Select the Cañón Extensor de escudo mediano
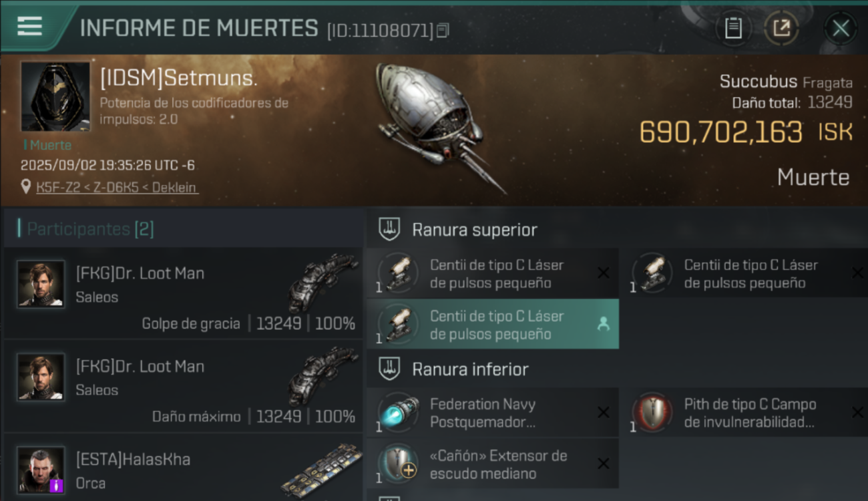Viewport: 868px width, 501px height. click(x=493, y=464)
